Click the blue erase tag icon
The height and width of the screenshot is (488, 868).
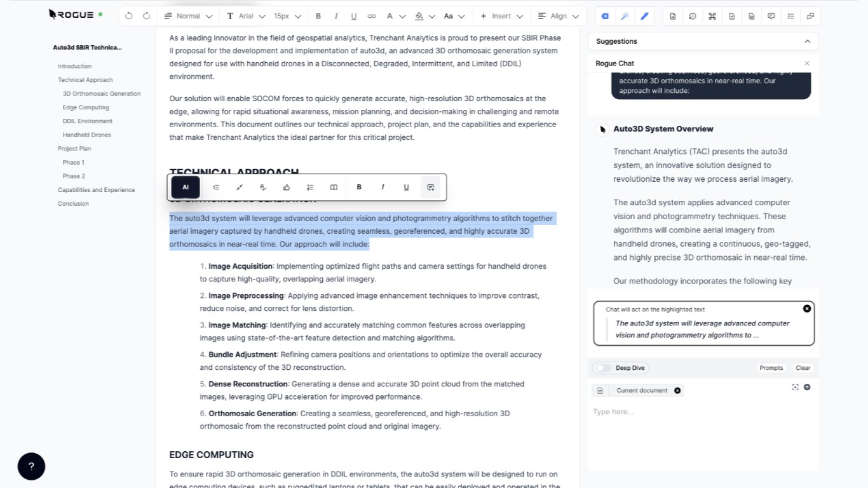pyautogui.click(x=605, y=16)
